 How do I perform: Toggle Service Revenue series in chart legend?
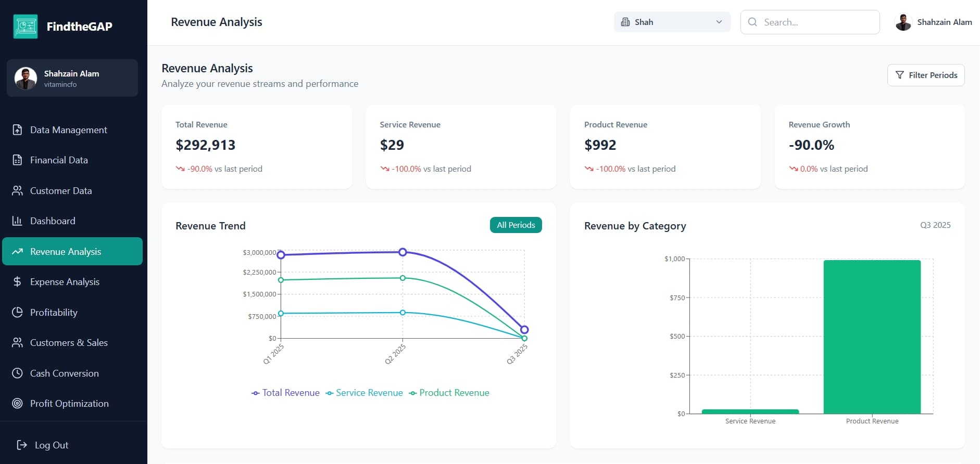(364, 393)
